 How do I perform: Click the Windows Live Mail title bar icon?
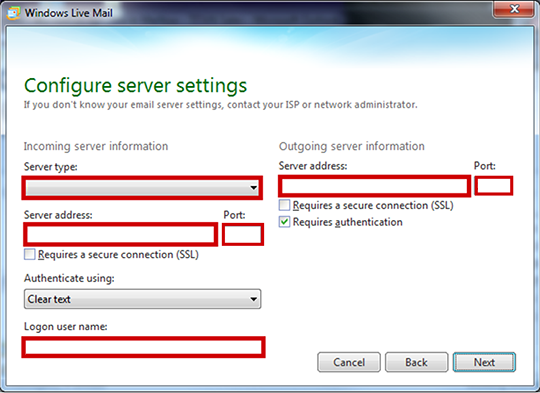[14, 13]
